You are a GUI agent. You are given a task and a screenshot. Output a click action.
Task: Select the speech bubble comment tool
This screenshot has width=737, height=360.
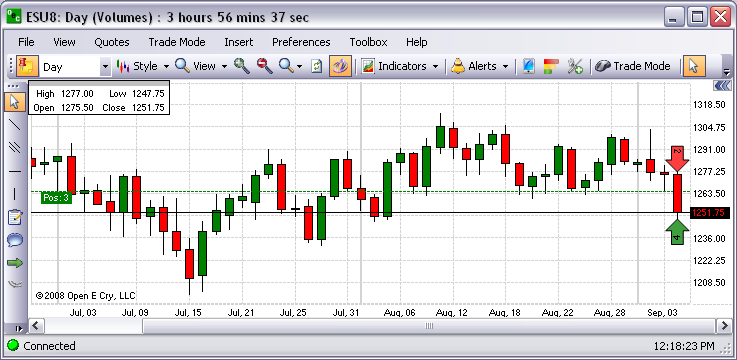point(15,241)
